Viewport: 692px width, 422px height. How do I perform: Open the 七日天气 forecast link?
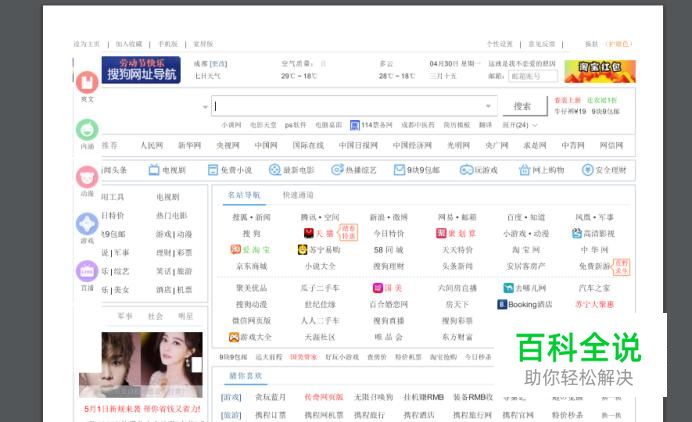208,76
